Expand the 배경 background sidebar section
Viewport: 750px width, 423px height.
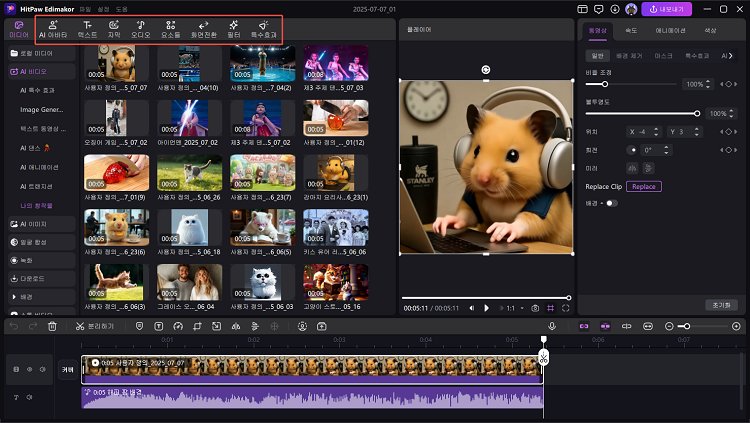[x=42, y=297]
